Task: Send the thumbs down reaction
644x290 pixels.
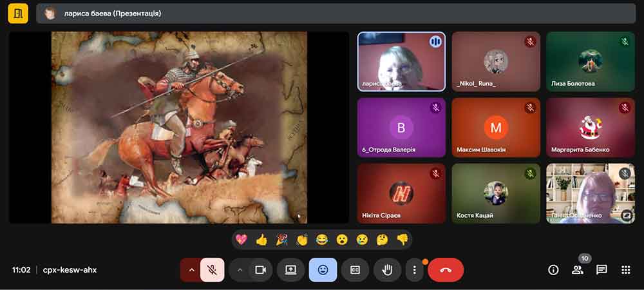Action: 402,240
